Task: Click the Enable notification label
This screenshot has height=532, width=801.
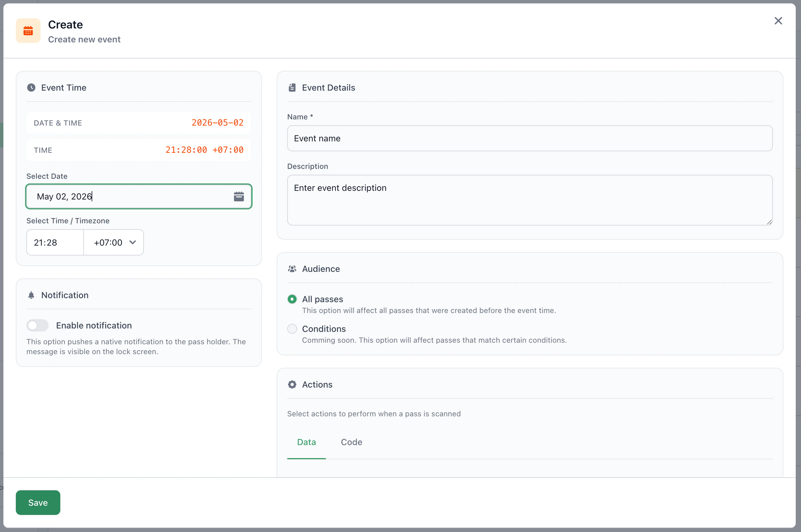Action: pos(94,325)
